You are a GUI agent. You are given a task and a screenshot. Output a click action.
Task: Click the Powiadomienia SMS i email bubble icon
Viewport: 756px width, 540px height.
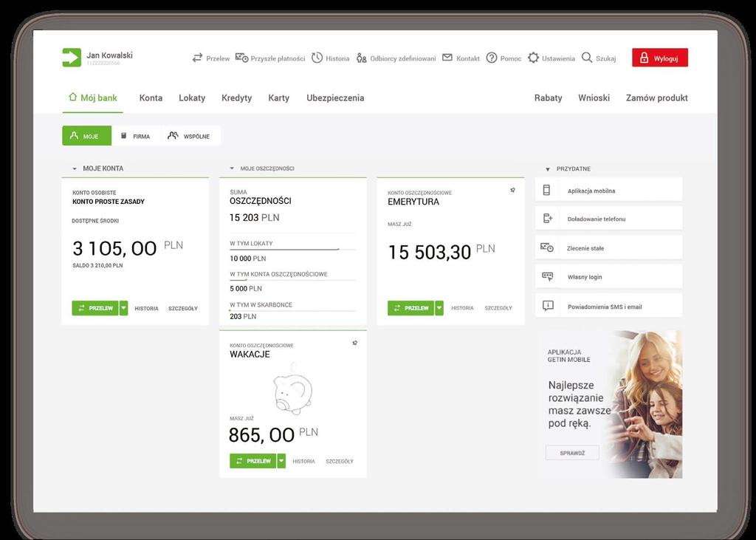(x=548, y=306)
